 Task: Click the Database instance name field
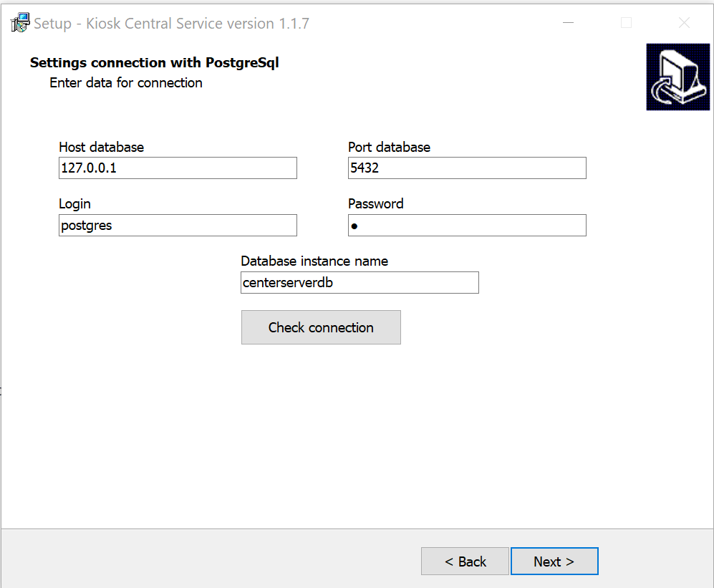pyautogui.click(x=360, y=283)
